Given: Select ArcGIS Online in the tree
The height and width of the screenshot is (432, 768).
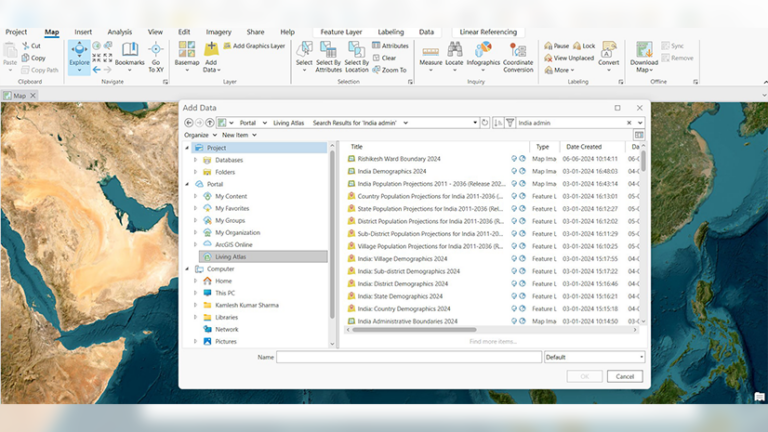Looking at the screenshot, I should [x=234, y=244].
